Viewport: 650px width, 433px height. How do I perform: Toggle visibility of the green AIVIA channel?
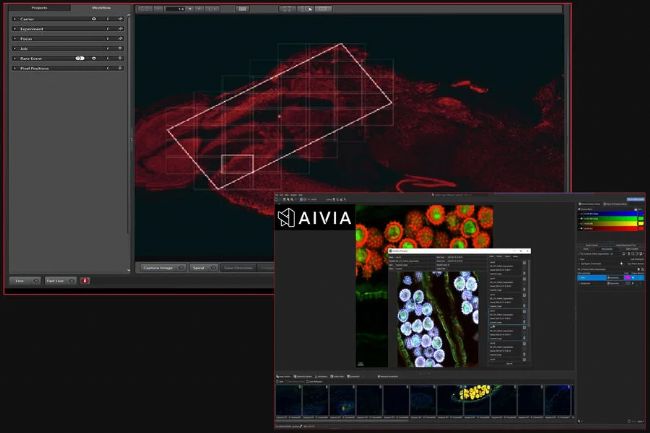582,218
